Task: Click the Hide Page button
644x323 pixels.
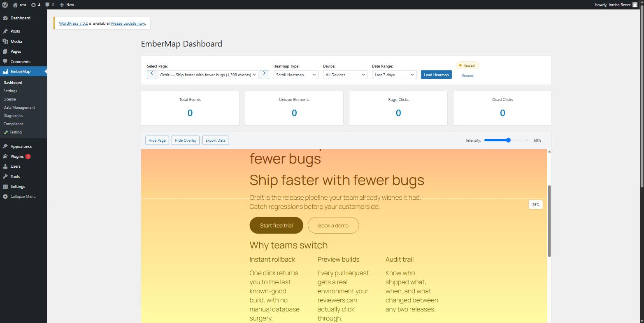Action: 157,140
